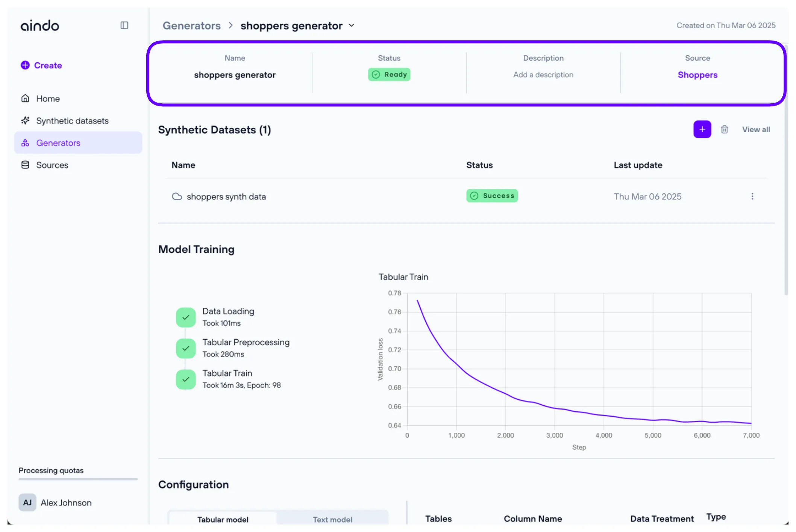This screenshot has height=532, width=796.
Task: Click the Data Loading green checkmark
Action: (186, 317)
